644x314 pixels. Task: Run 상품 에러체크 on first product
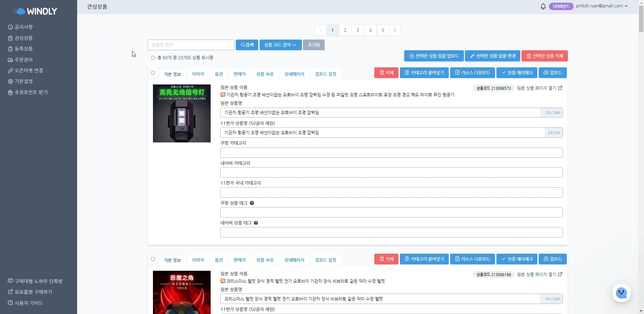517,73
